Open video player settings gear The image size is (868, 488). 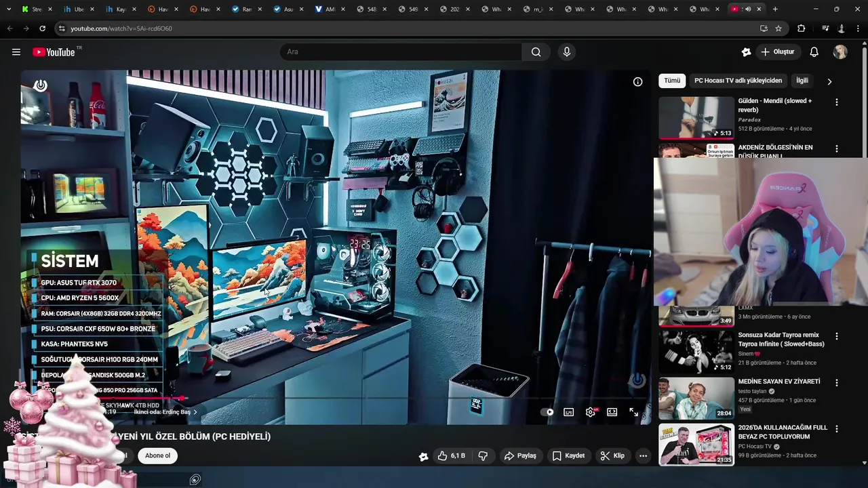(591, 412)
